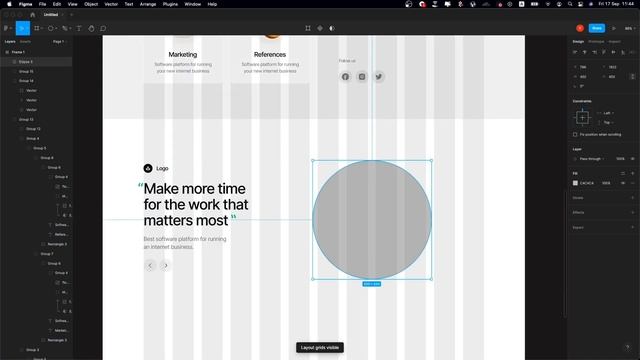This screenshot has width=640, height=360.
Task: Open horizontal constraint Left dropdown
Action: point(609,113)
